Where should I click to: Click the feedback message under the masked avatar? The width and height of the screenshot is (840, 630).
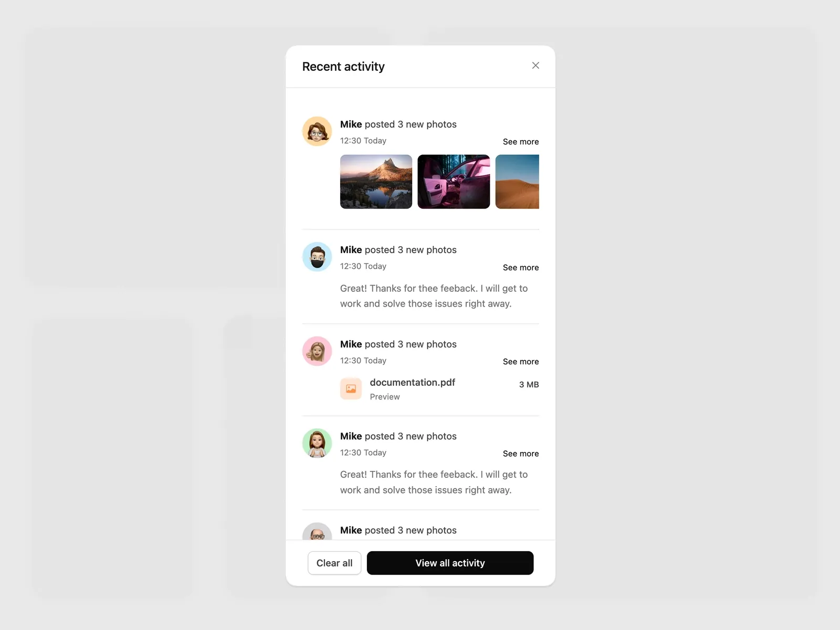[434, 296]
